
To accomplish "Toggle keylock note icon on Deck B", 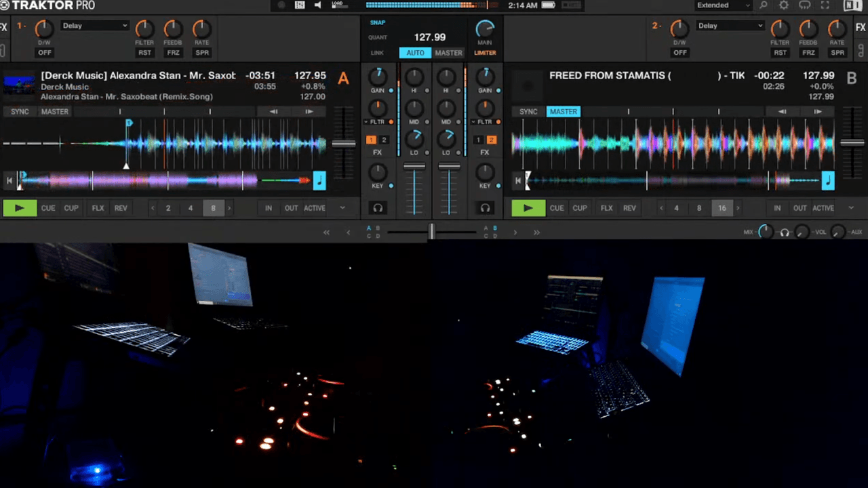I will [828, 180].
